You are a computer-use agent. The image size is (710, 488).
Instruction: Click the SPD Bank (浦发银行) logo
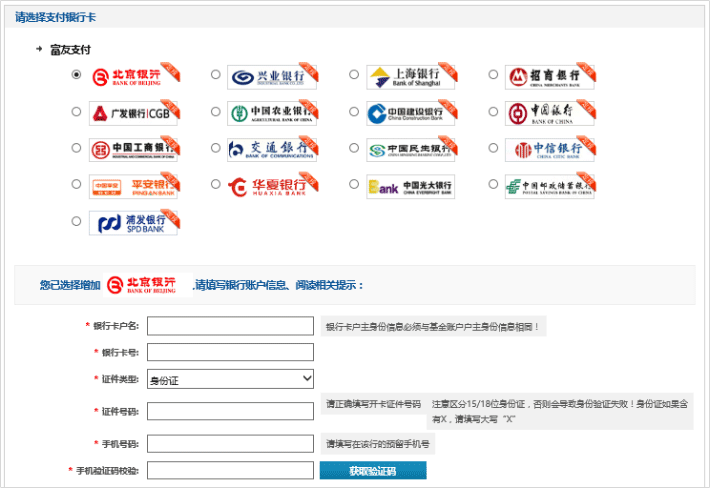[x=132, y=223]
